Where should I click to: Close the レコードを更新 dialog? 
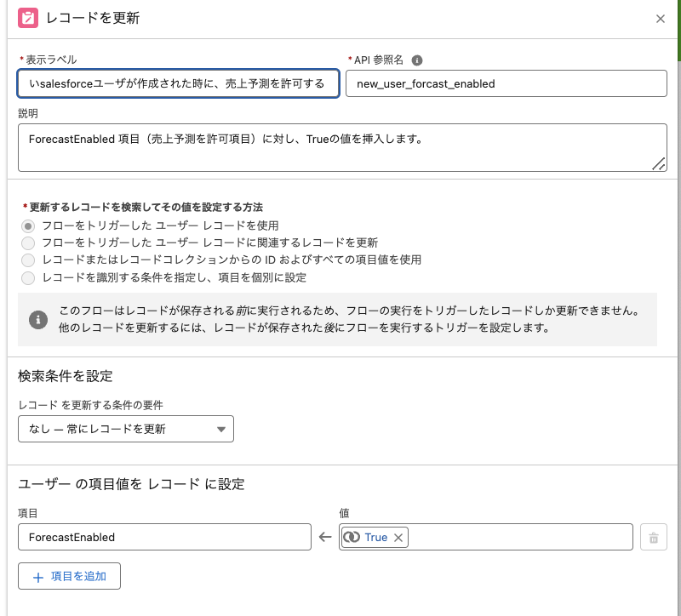tap(661, 18)
